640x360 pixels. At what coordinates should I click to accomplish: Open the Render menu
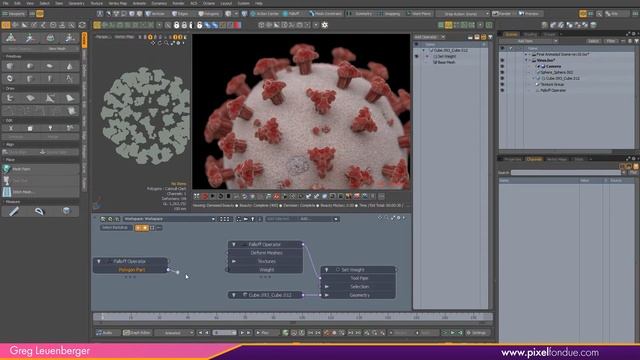[178, 3]
